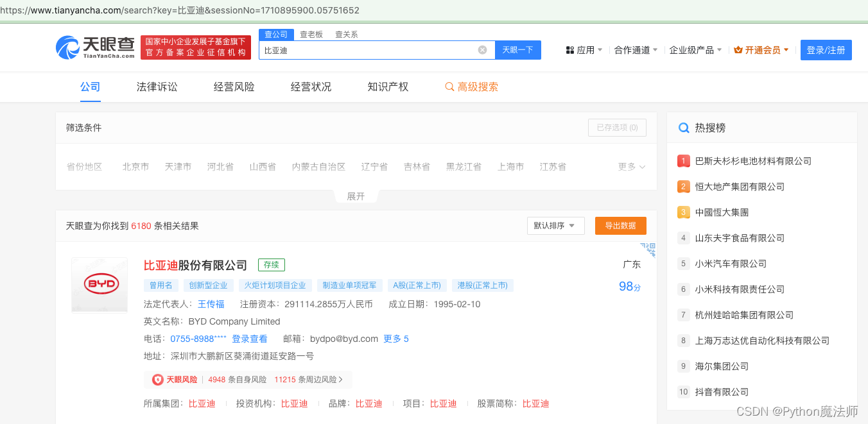868x424 pixels.
Task: Expand 更多 province options
Action: tap(632, 167)
